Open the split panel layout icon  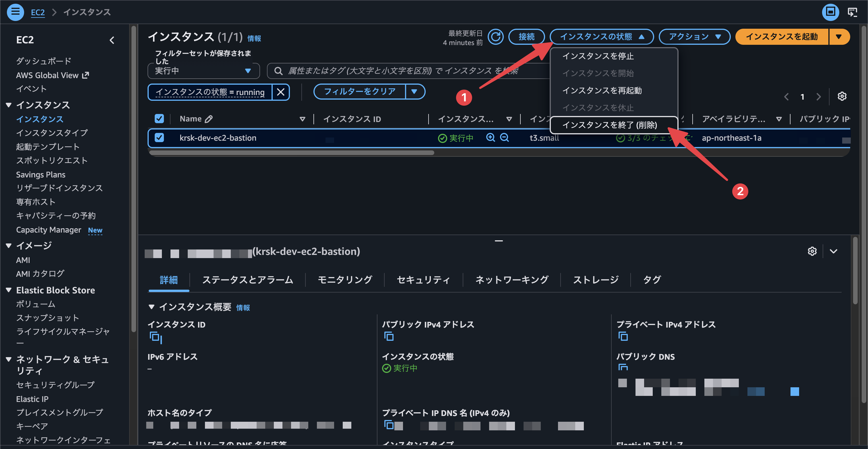(830, 12)
